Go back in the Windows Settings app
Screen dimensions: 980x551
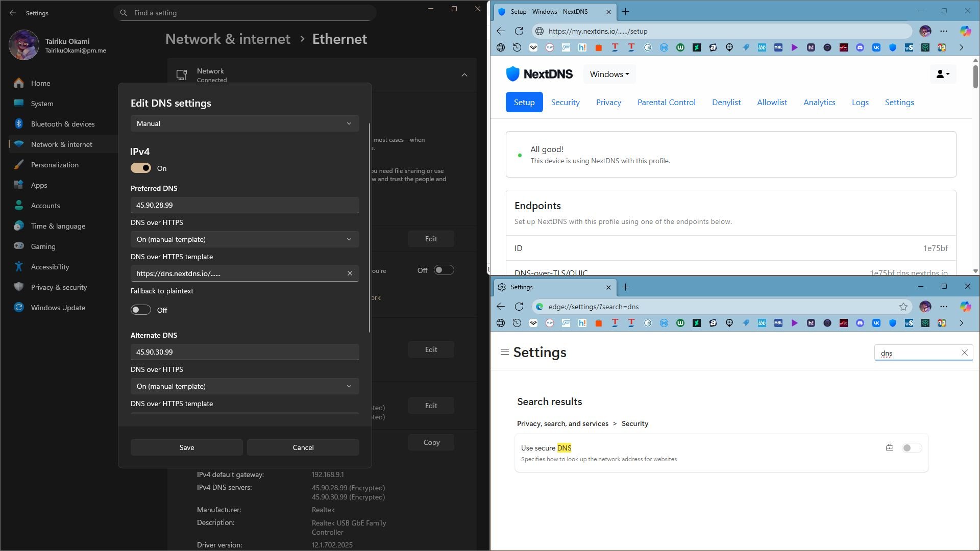point(13,13)
